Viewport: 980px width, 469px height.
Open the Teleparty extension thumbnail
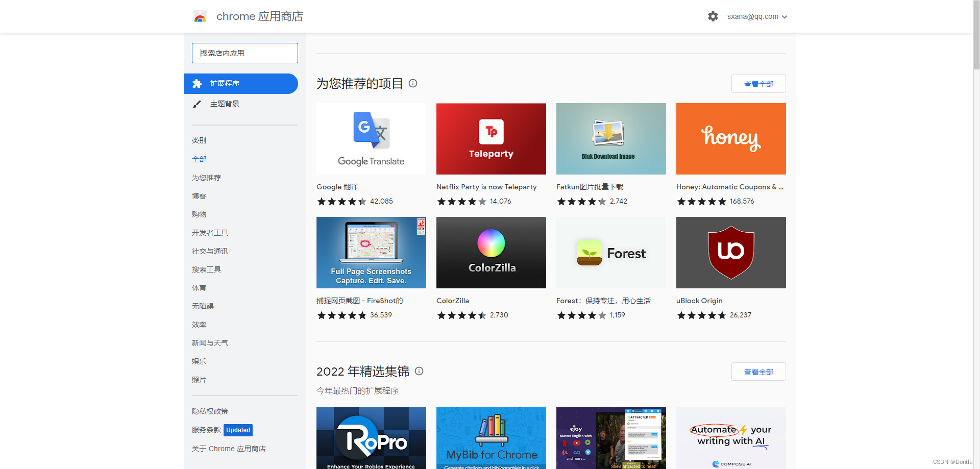(x=491, y=139)
